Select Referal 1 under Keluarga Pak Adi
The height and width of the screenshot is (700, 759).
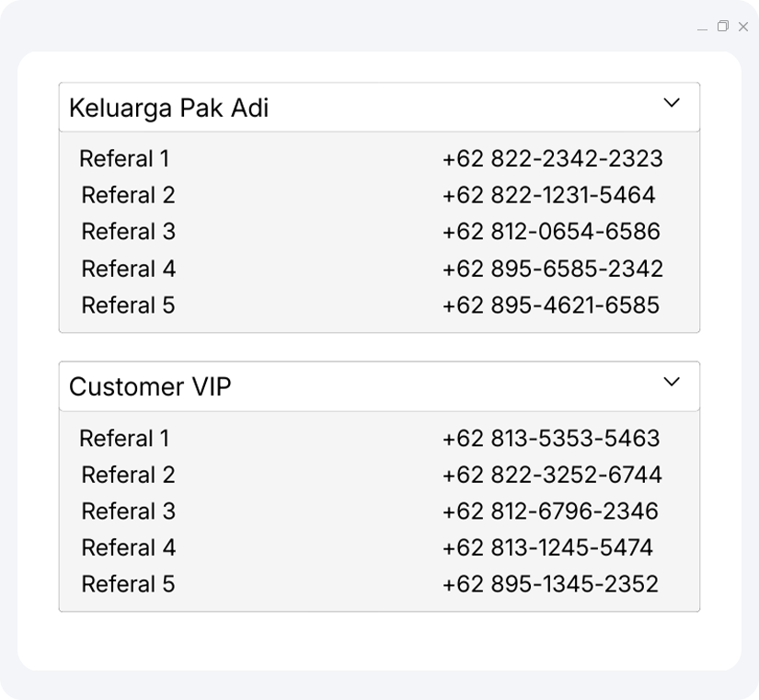point(124,159)
